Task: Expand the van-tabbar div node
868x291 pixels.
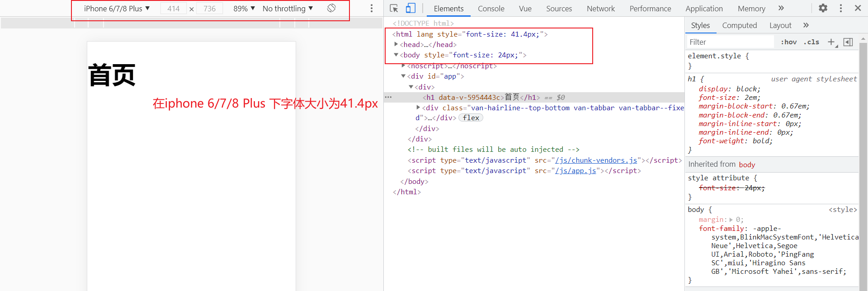Action: 418,108
